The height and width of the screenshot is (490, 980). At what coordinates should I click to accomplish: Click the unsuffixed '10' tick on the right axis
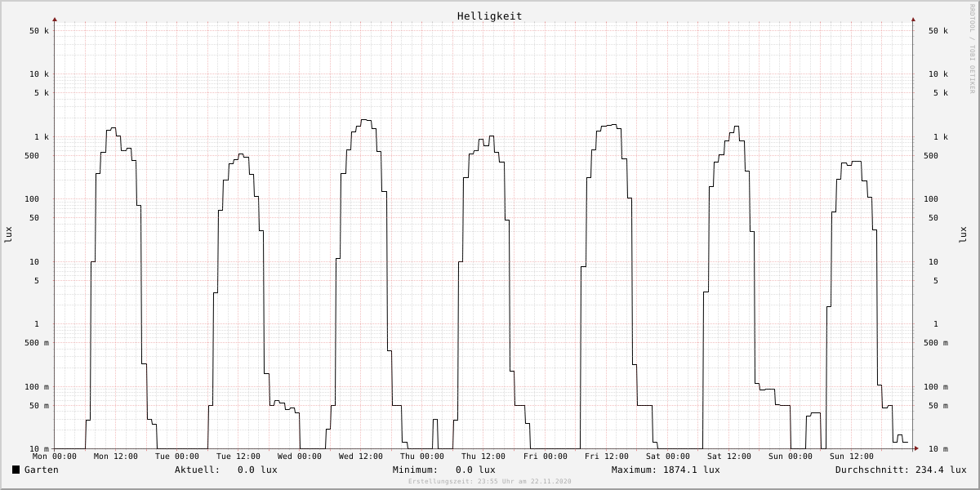pos(933,262)
